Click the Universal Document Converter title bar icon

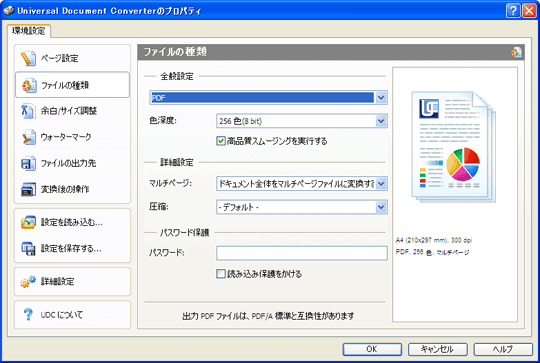click(9, 11)
